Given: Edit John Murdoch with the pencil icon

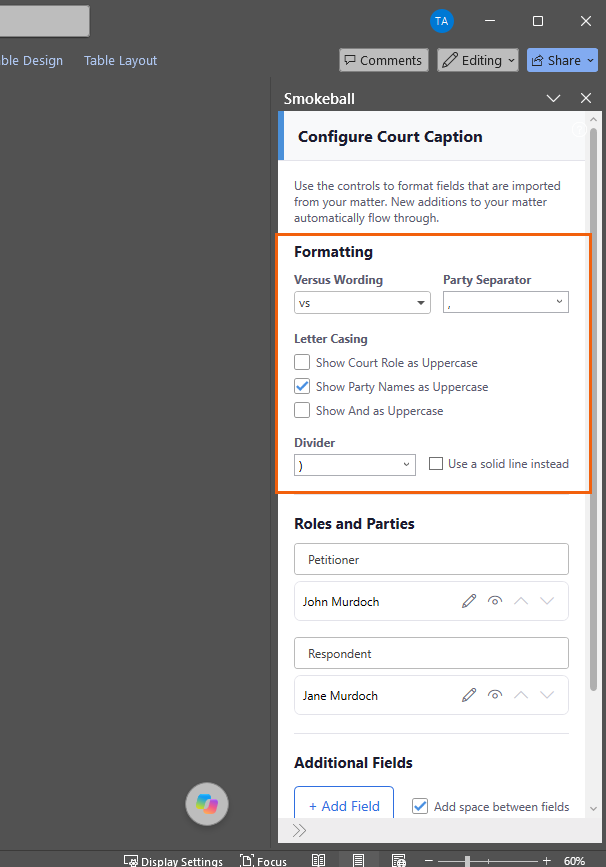Looking at the screenshot, I should (x=469, y=601).
